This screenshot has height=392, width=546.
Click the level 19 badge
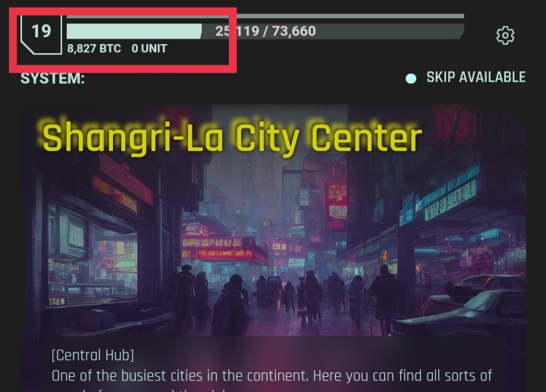42,34
